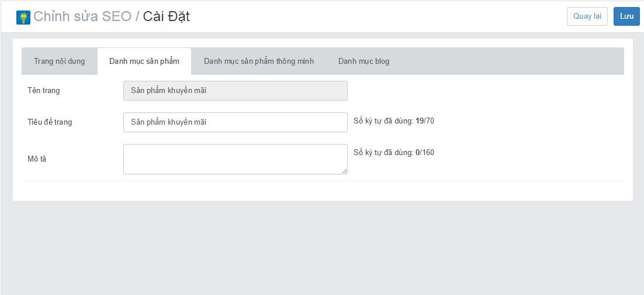Go to the Danh mục blog tab

364,61
